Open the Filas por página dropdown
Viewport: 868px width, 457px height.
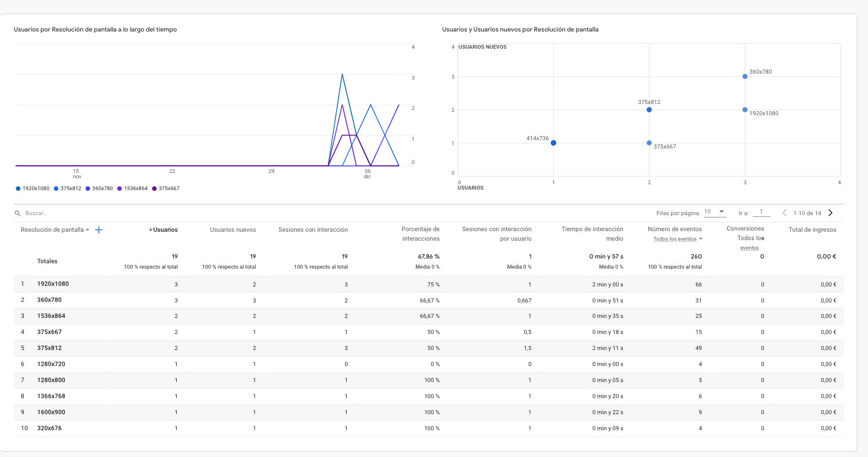pyautogui.click(x=715, y=212)
